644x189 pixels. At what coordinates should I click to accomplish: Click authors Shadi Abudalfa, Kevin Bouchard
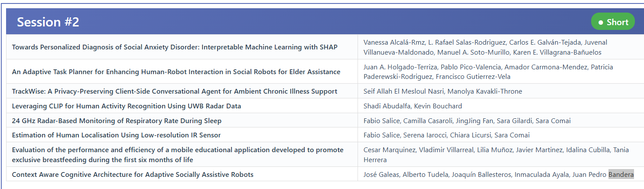click(413, 106)
